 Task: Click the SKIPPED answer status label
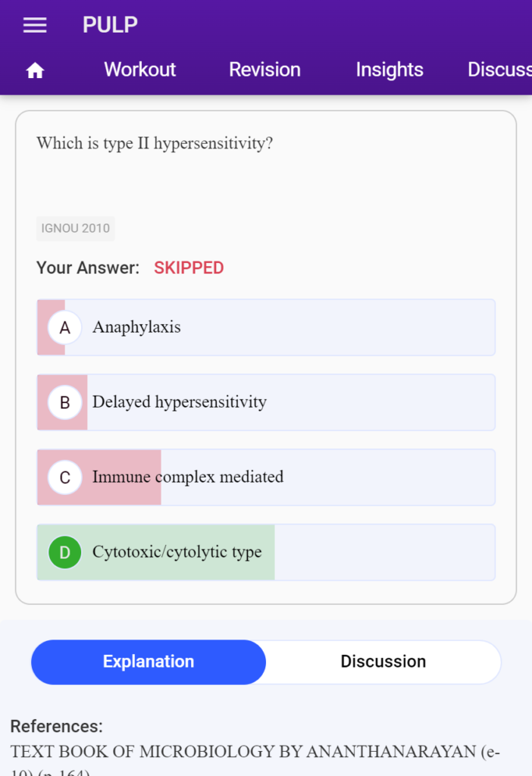(x=189, y=268)
